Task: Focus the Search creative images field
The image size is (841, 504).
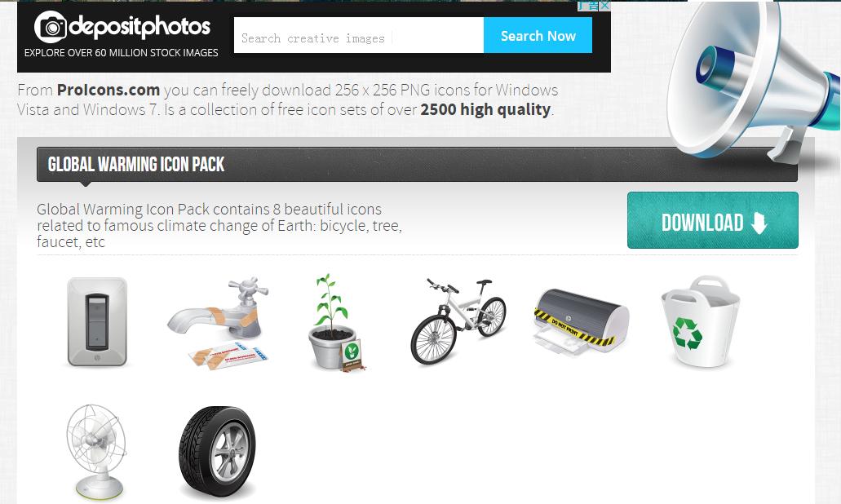Action: 359,35
